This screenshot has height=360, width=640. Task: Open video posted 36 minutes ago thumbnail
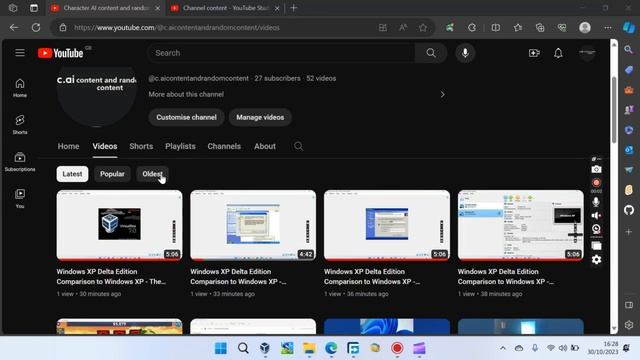(387, 225)
